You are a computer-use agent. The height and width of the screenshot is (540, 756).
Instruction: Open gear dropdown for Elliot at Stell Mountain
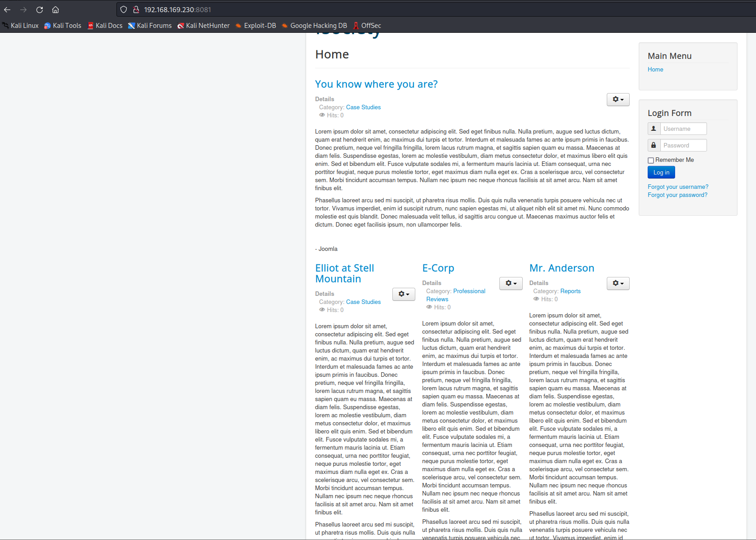click(x=404, y=294)
